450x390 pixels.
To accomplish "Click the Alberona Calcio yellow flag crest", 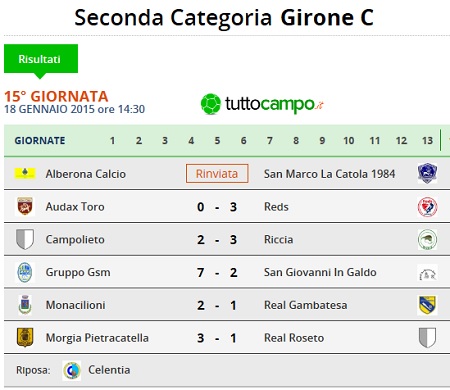I will [25, 173].
